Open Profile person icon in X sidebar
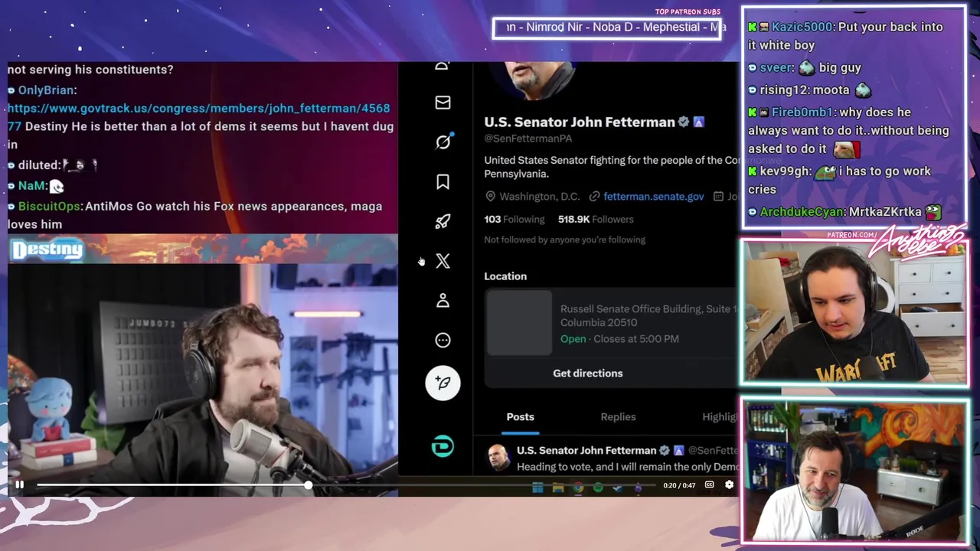The image size is (980, 551). point(443,301)
